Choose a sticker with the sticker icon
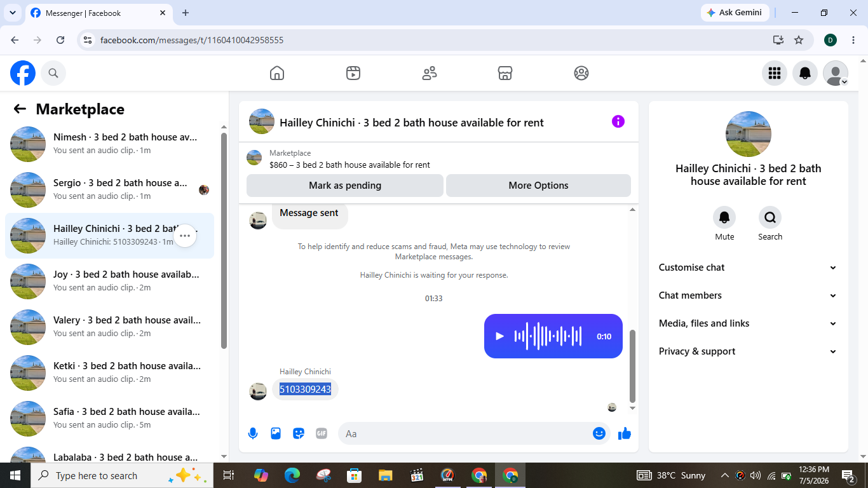Screen dimensions: 868x488 [299, 433]
